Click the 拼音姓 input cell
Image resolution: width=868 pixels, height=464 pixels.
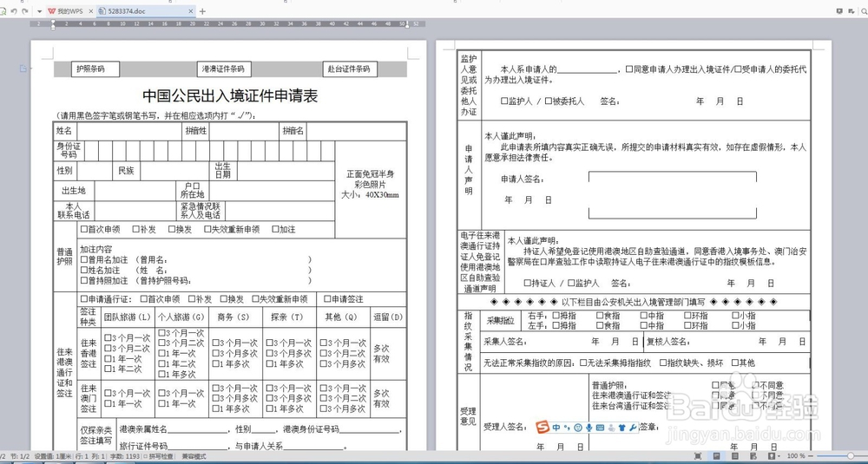[244, 132]
